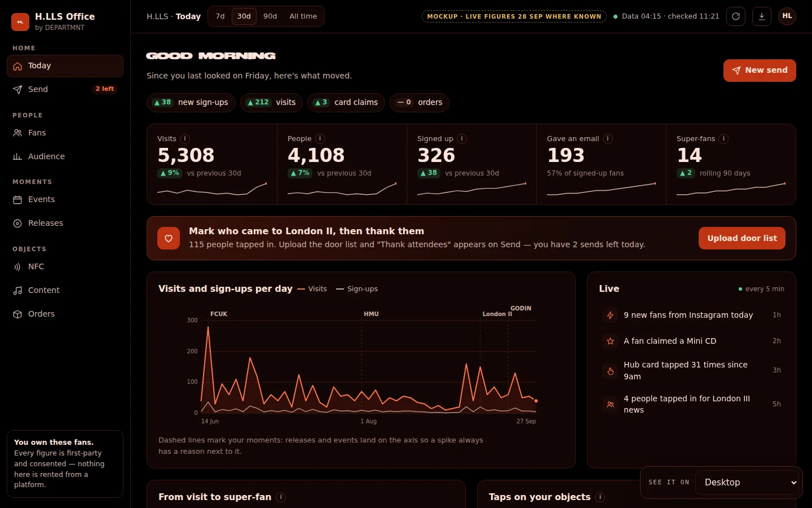Click the Visits info icon

click(185, 139)
